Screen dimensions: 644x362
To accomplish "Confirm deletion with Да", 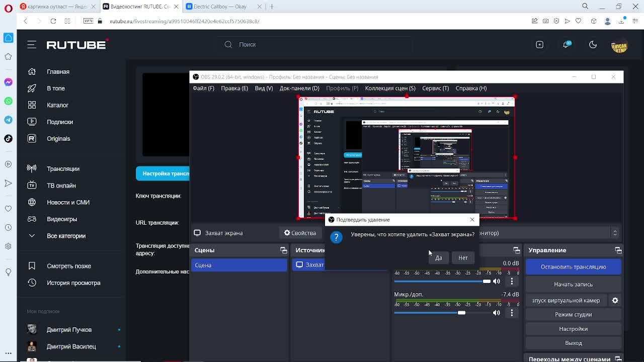I will (438, 257).
